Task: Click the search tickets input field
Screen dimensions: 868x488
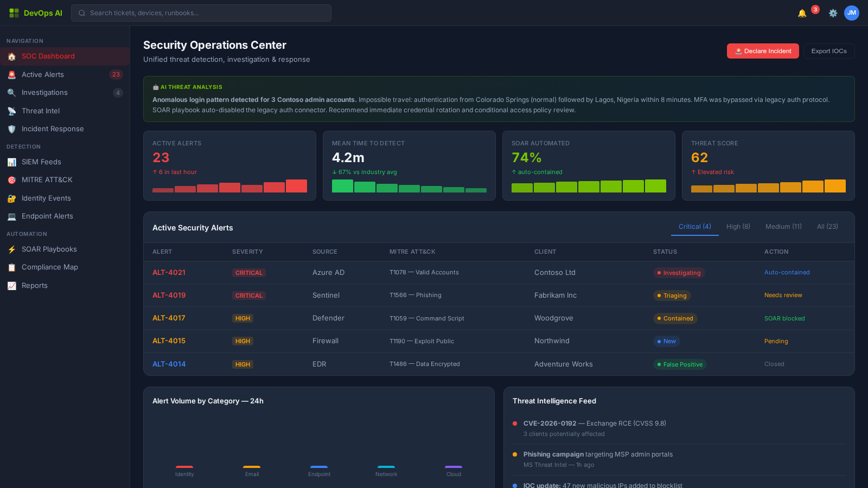Action: 201,13
